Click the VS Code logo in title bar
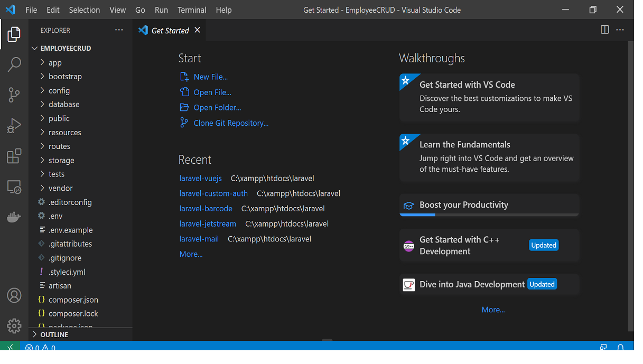The width and height of the screenshot is (643, 364). tap(11, 10)
